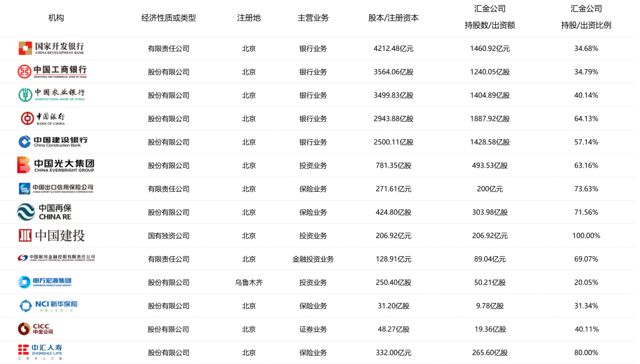The width and height of the screenshot is (640, 364).
Task: Select the 34.79% ratio cell
Action: (x=586, y=72)
